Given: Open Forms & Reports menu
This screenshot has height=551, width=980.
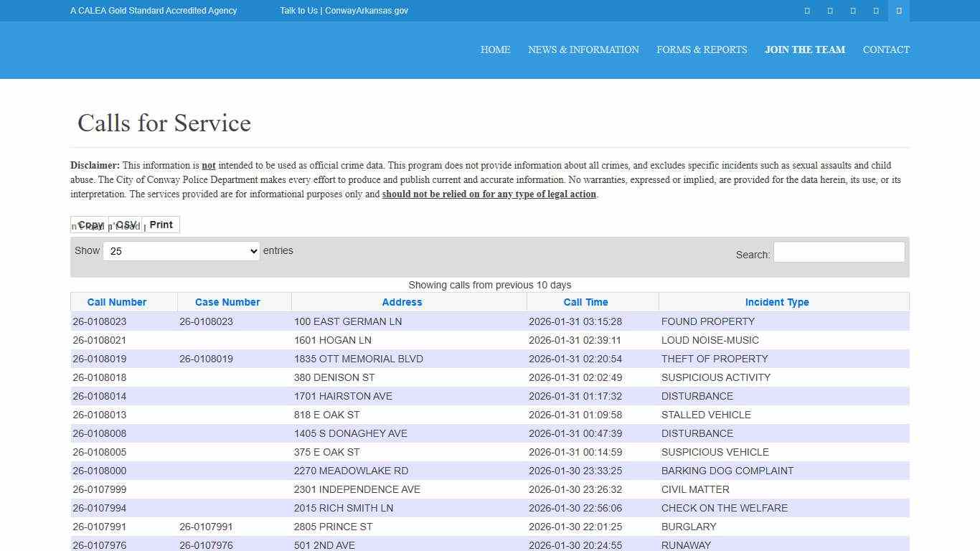Looking at the screenshot, I should click(x=702, y=50).
